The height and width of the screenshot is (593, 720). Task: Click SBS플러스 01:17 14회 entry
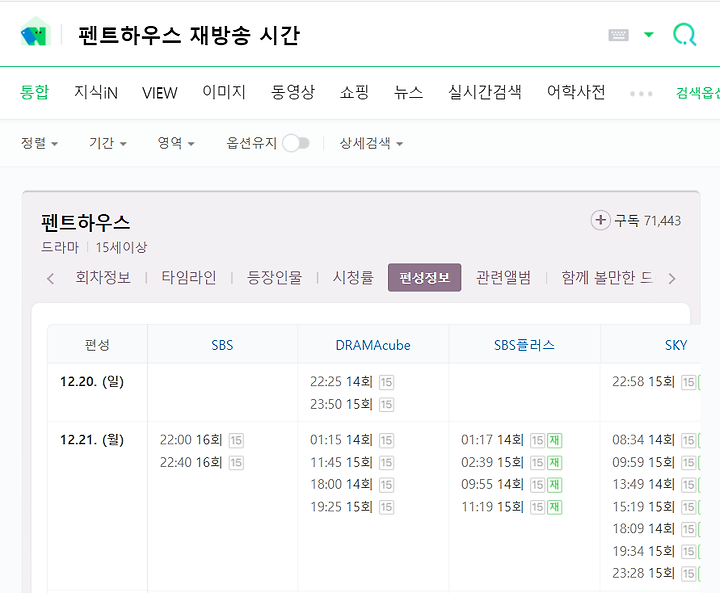pos(492,440)
